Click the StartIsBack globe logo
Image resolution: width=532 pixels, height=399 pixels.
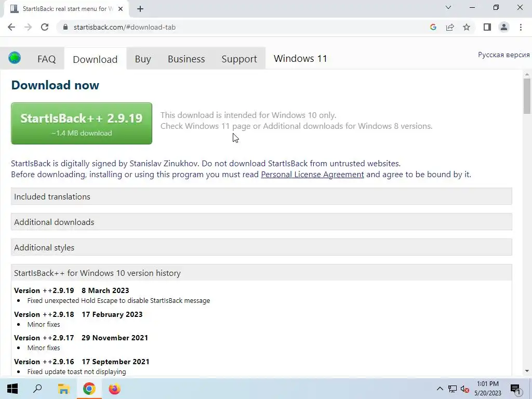tap(15, 58)
